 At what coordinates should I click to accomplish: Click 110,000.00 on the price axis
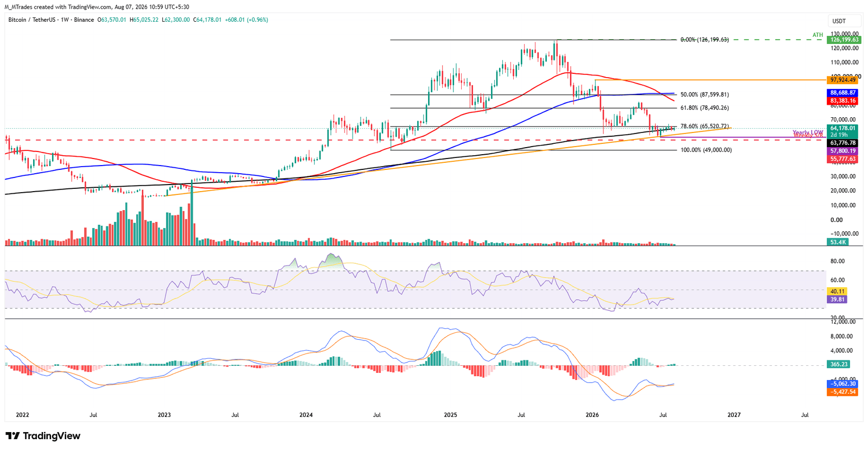point(844,62)
